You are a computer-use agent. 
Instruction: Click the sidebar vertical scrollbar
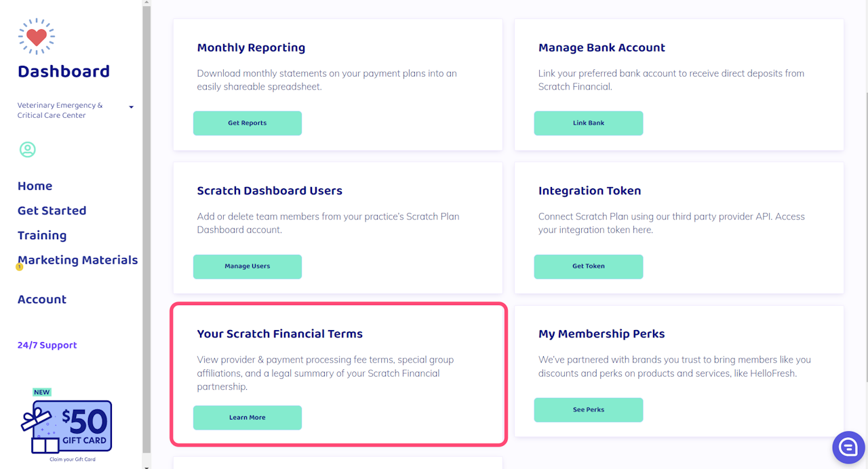pyautogui.click(x=146, y=230)
